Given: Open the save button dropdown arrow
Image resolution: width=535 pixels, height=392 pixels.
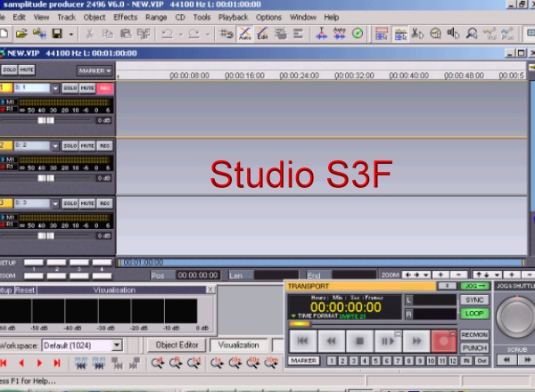Looking at the screenshot, I should [71, 34].
